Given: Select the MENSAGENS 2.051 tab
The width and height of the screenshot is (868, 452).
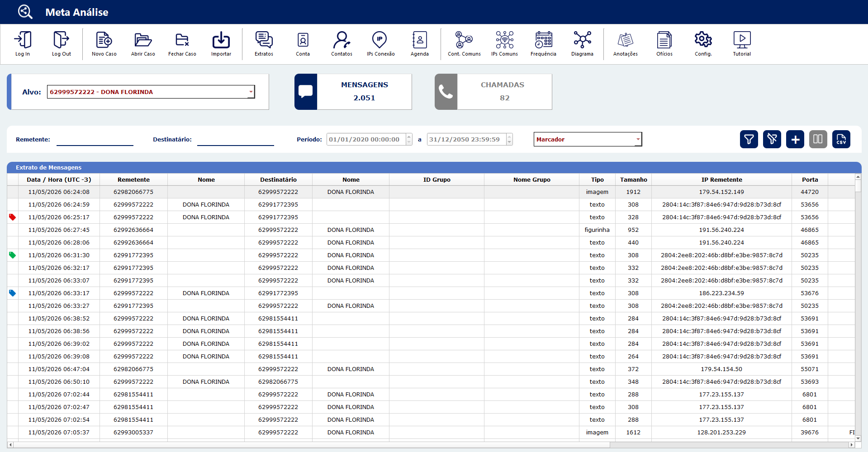Looking at the screenshot, I should pyautogui.click(x=353, y=92).
